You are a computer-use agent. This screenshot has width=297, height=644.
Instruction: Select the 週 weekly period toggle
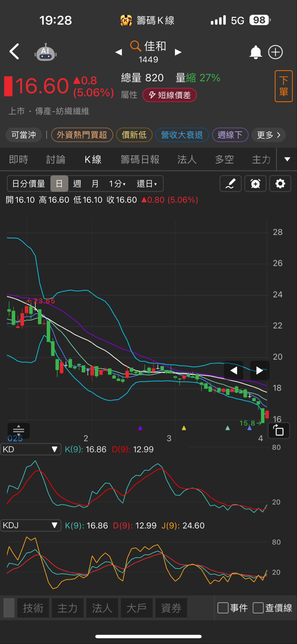click(x=77, y=184)
